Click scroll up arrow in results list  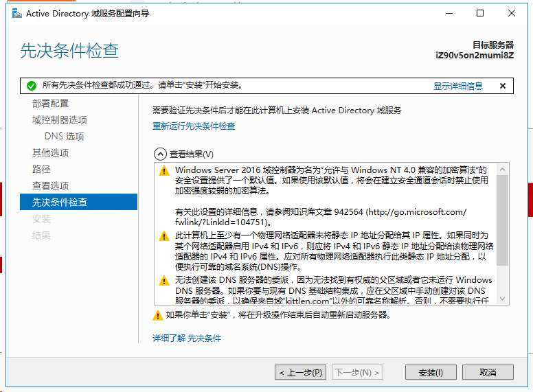(502, 169)
